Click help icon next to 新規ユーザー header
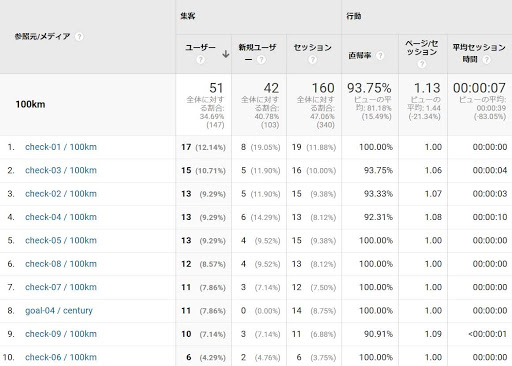Image resolution: width=512 pixels, height=366 pixels. click(x=261, y=60)
